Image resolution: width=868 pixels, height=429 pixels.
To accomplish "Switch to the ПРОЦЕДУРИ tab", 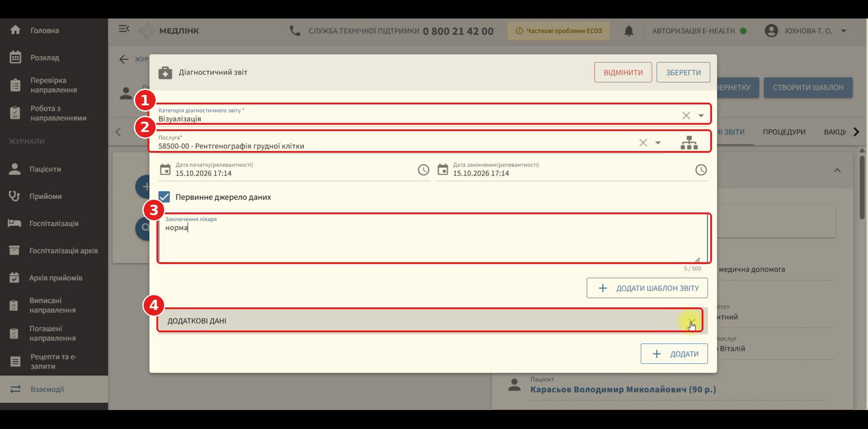I will pos(784,132).
